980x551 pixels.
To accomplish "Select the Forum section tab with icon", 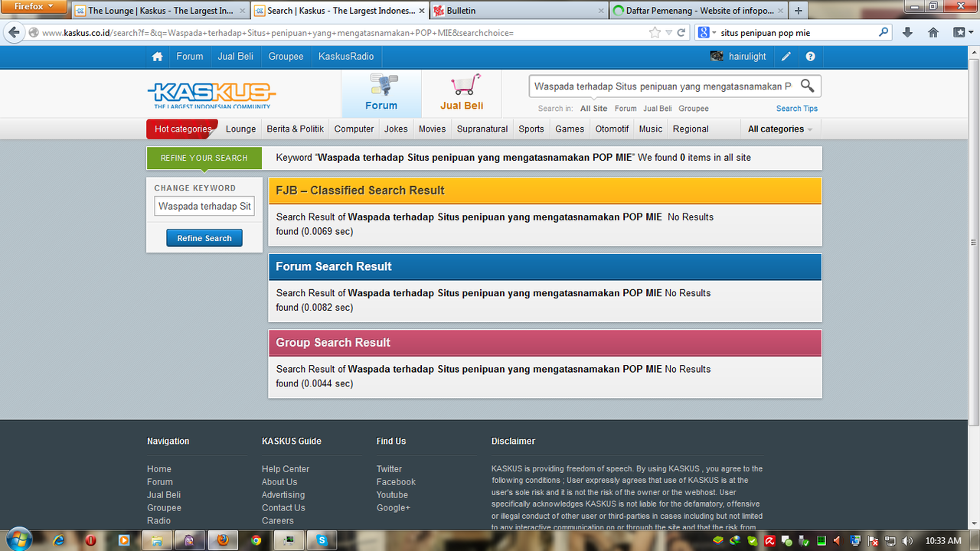I will click(381, 93).
